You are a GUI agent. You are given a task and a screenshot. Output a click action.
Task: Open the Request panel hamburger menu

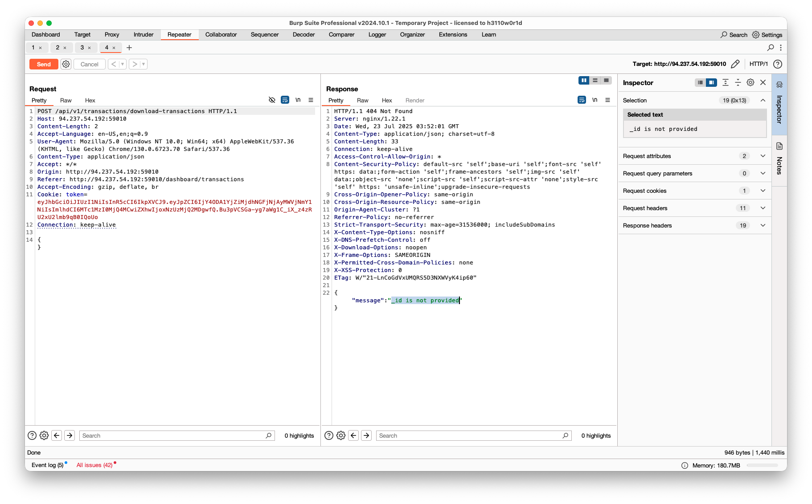point(311,100)
